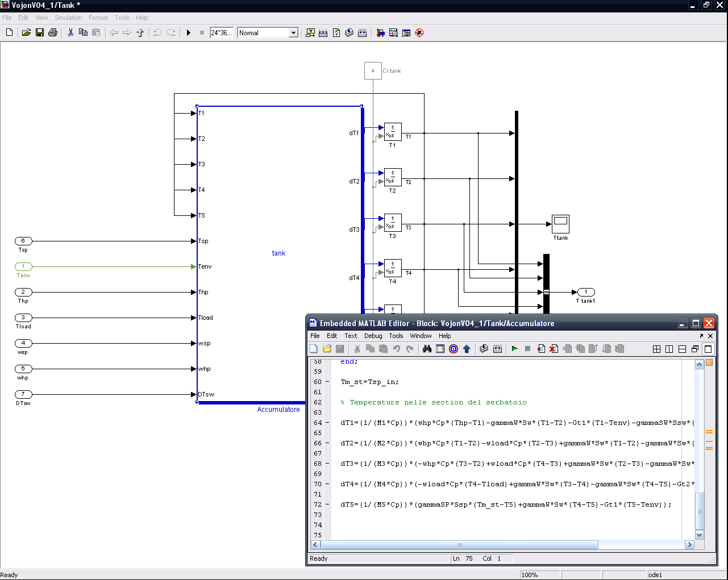
Task: Click Clear all breakpoints icon in editor
Action: point(554,349)
